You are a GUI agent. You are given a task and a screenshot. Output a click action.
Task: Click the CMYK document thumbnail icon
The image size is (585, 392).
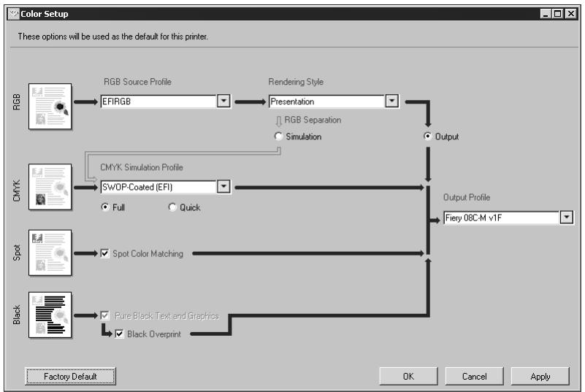pos(50,187)
